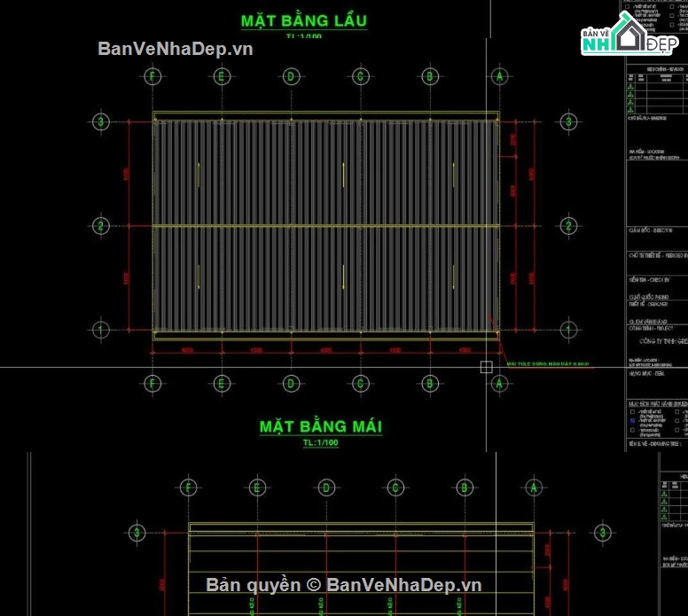The width and height of the screenshot is (688, 616).
Task: Click the 'CÔNG TY TNHH GRE...' company name text
Action: 663,341
